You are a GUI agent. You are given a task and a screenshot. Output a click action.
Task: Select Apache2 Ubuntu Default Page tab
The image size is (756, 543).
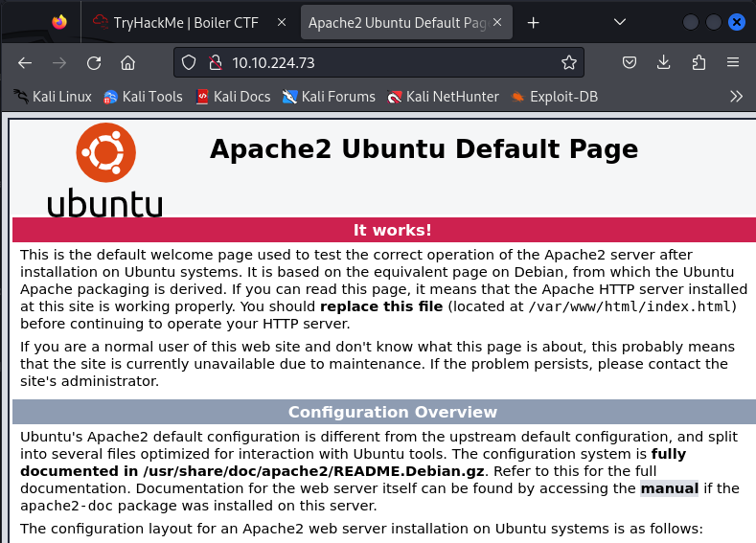406,22
